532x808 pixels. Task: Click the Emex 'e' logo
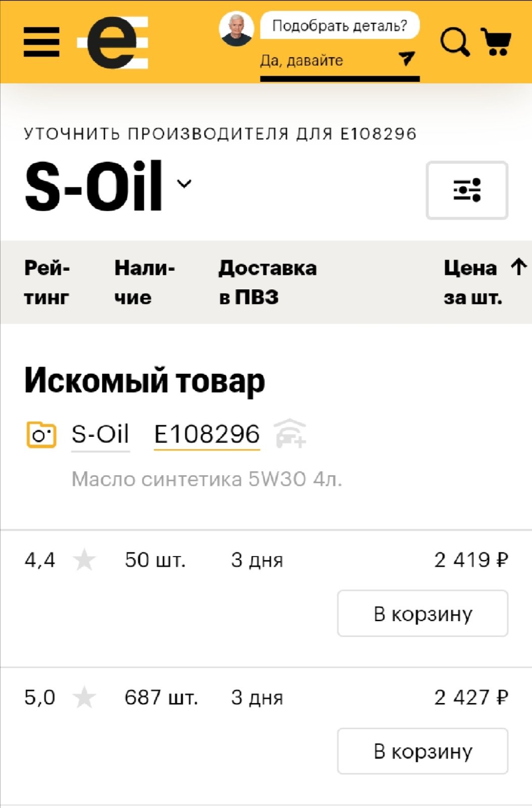click(113, 42)
